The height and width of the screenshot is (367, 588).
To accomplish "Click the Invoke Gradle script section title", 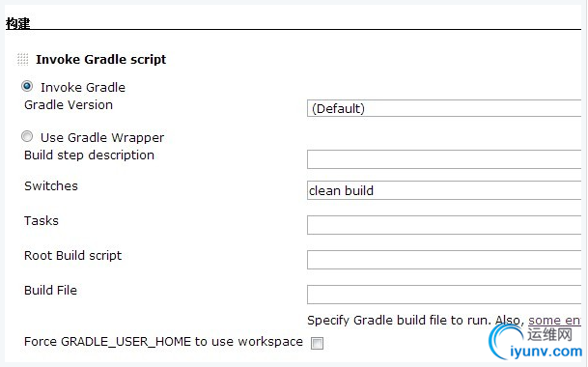I will 100,60.
